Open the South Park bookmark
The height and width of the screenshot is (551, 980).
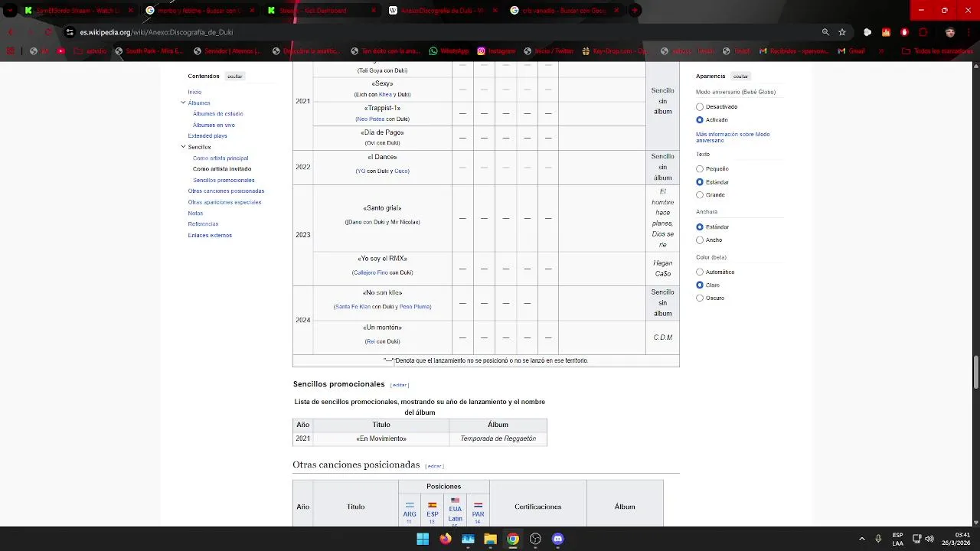[x=149, y=51]
